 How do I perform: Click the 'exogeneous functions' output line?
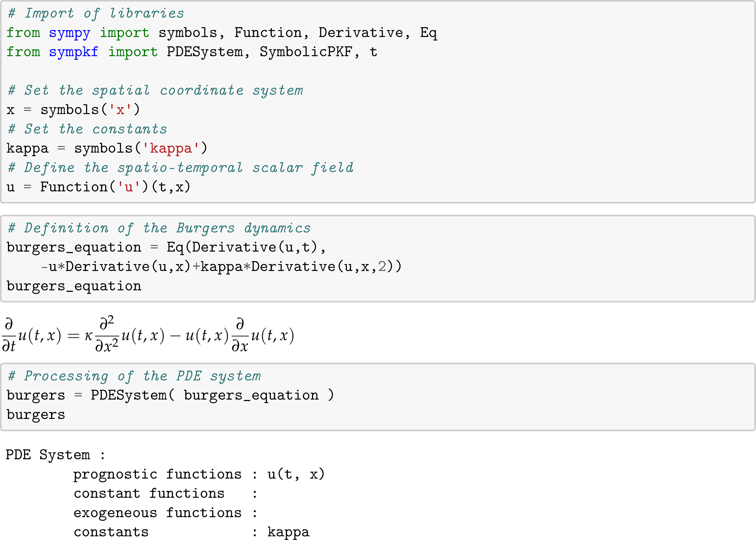click(157, 513)
